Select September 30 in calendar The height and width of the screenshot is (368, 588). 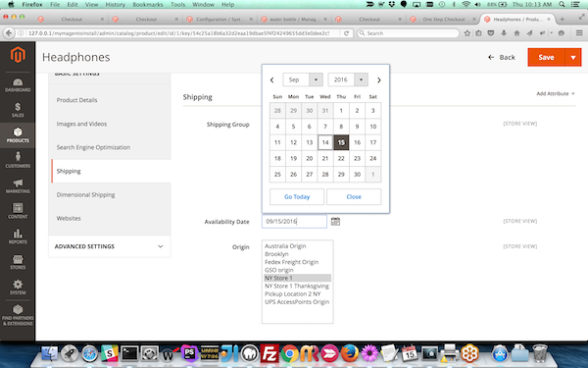(x=357, y=175)
